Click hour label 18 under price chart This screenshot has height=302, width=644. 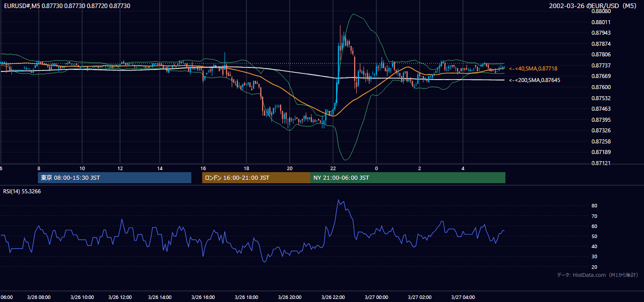click(x=246, y=168)
